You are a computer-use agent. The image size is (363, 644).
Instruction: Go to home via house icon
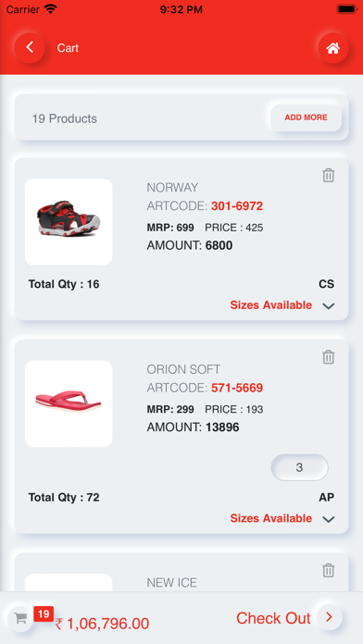click(333, 48)
